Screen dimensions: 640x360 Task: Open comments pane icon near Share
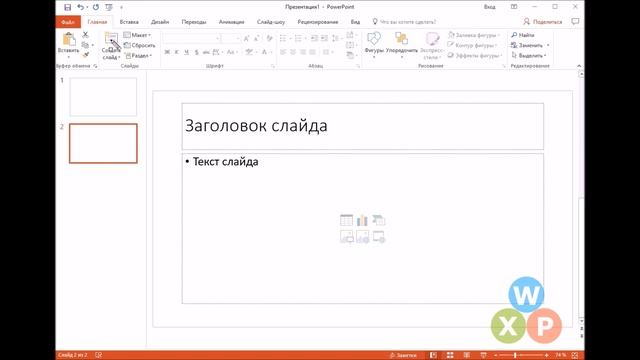(575, 22)
